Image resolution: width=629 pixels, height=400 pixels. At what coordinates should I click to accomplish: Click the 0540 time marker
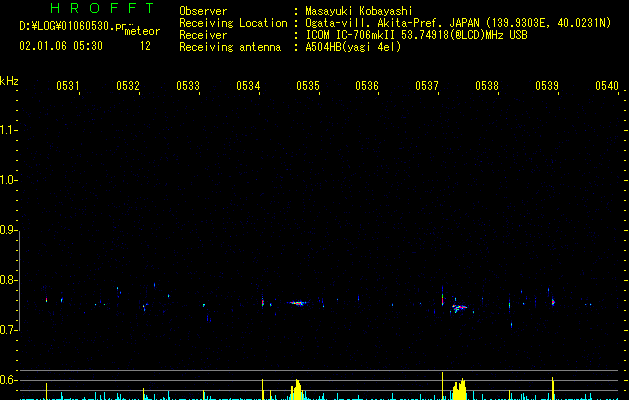point(607,86)
